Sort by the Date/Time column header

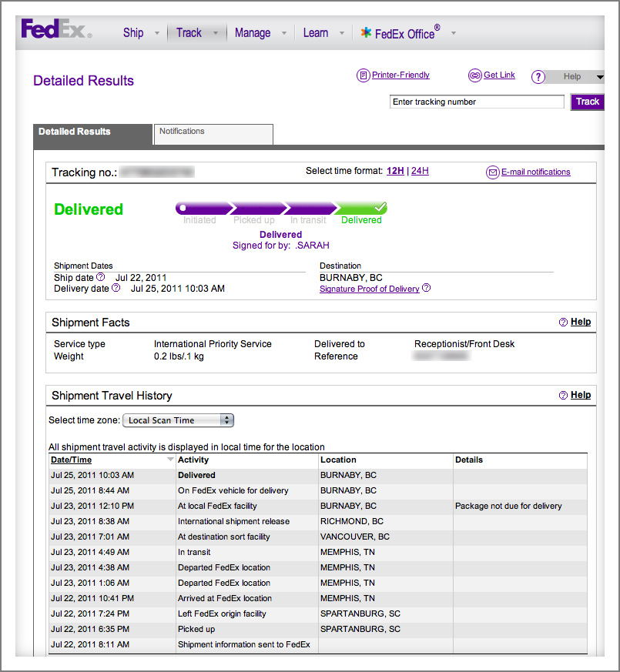pyautogui.click(x=71, y=460)
